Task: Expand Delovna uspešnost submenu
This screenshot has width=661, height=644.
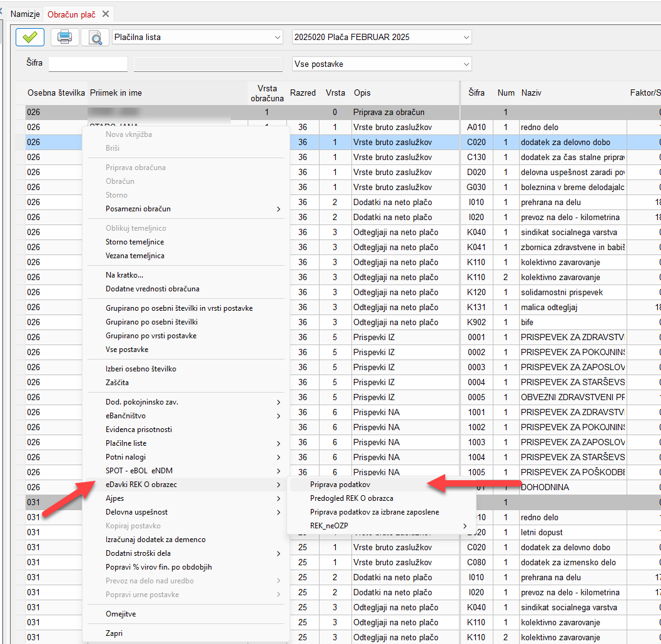Action: coord(186,512)
